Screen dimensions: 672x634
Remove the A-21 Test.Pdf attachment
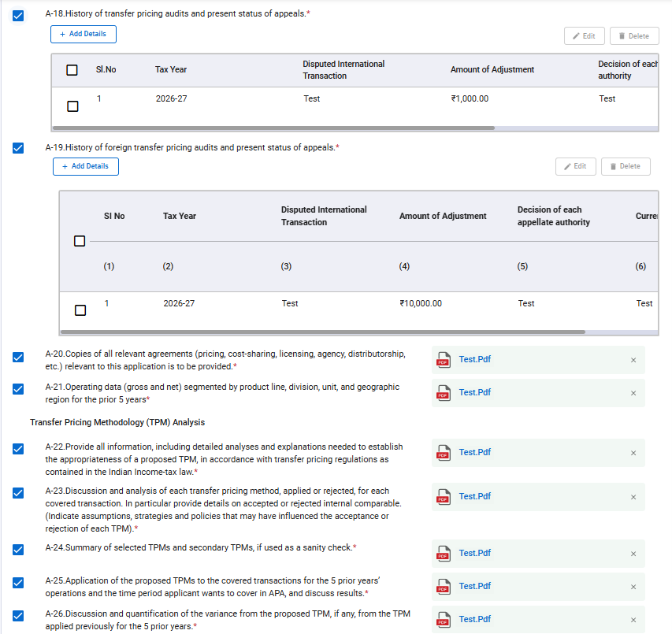pos(633,393)
